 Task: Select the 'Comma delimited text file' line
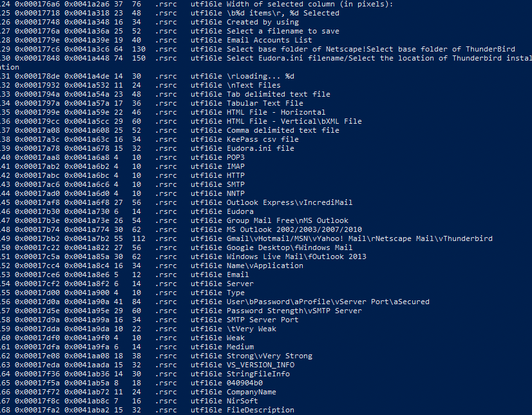click(x=283, y=130)
